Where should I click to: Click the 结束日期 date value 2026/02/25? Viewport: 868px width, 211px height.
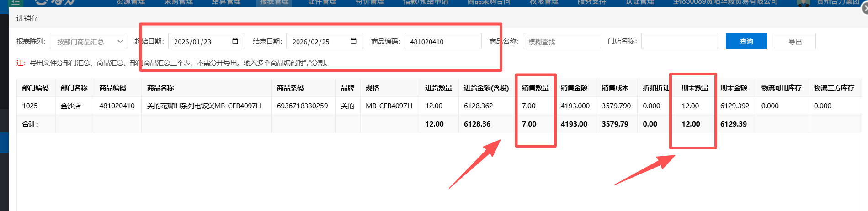pyautogui.click(x=311, y=42)
